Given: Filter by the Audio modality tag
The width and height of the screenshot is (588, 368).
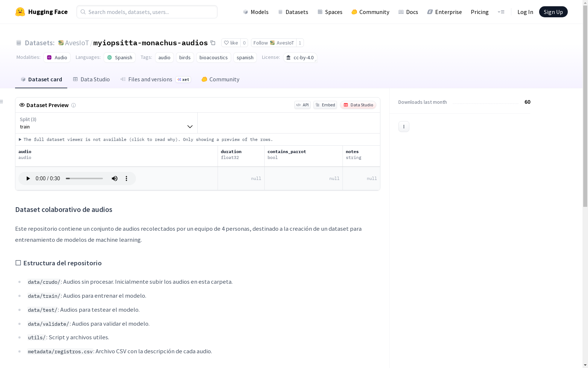Looking at the screenshot, I should click(57, 57).
